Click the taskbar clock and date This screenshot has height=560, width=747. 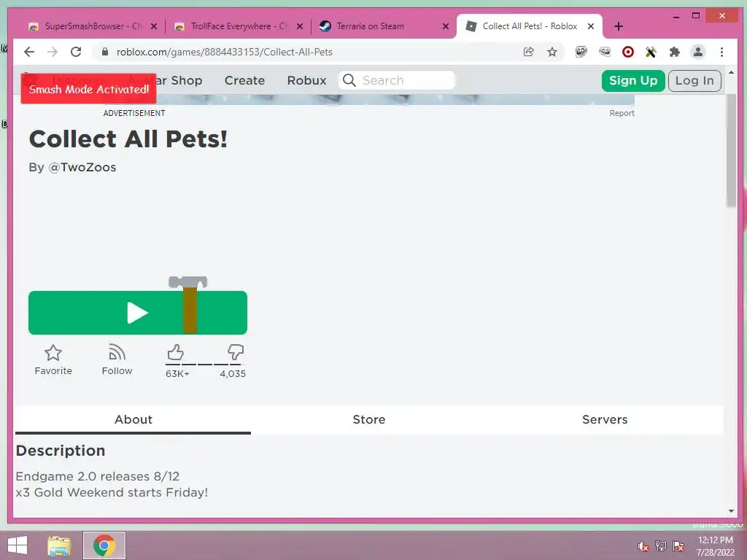pos(716,546)
